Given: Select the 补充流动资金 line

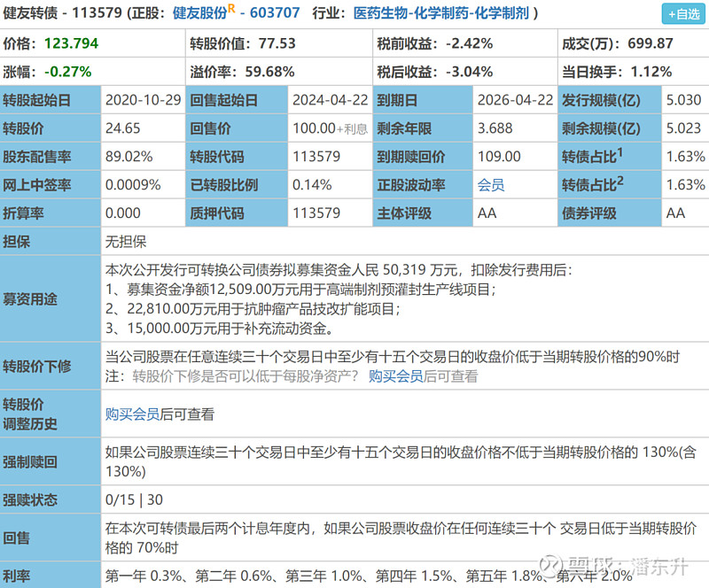Looking at the screenshot, I should [219, 329].
